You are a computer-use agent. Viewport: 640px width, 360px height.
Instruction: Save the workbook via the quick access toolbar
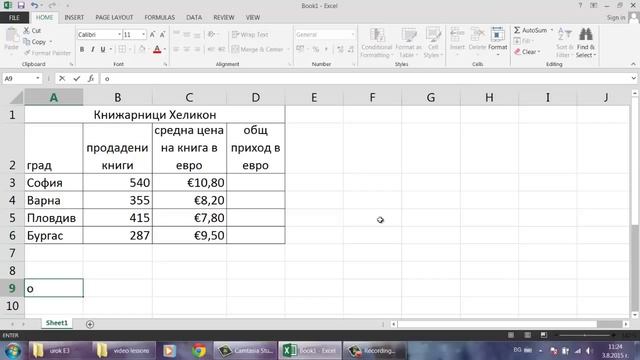point(21,5)
